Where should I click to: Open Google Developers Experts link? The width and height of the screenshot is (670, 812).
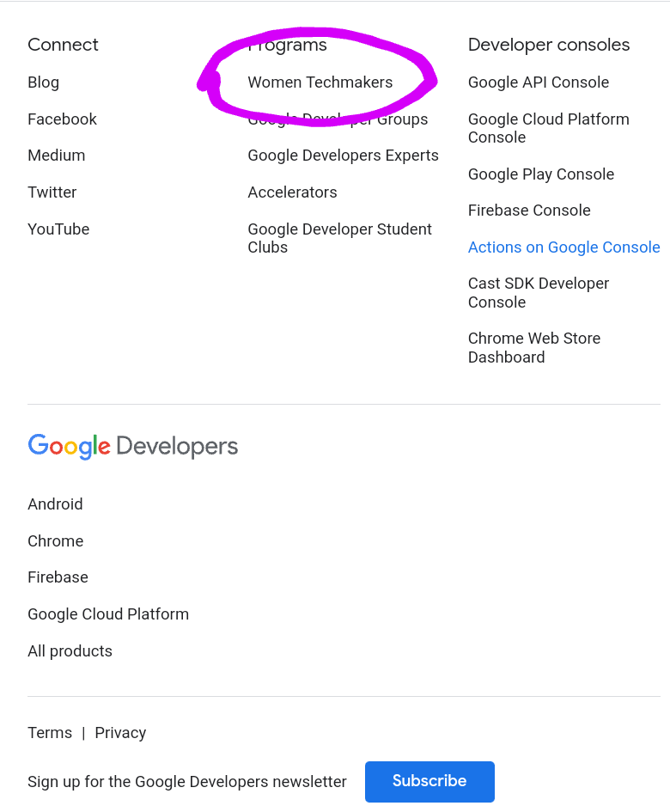(343, 156)
